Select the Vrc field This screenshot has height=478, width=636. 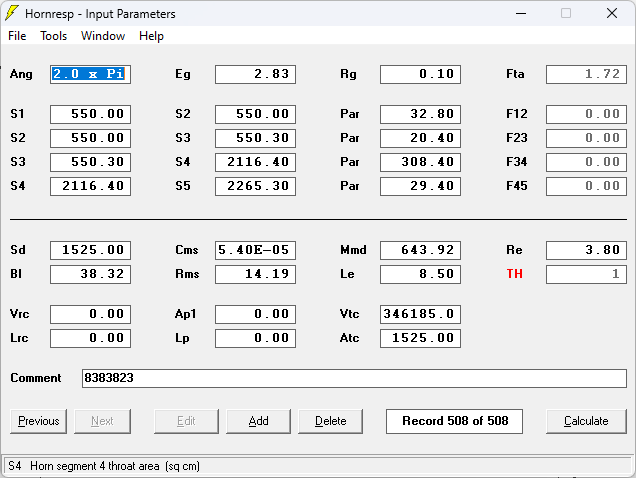90,314
